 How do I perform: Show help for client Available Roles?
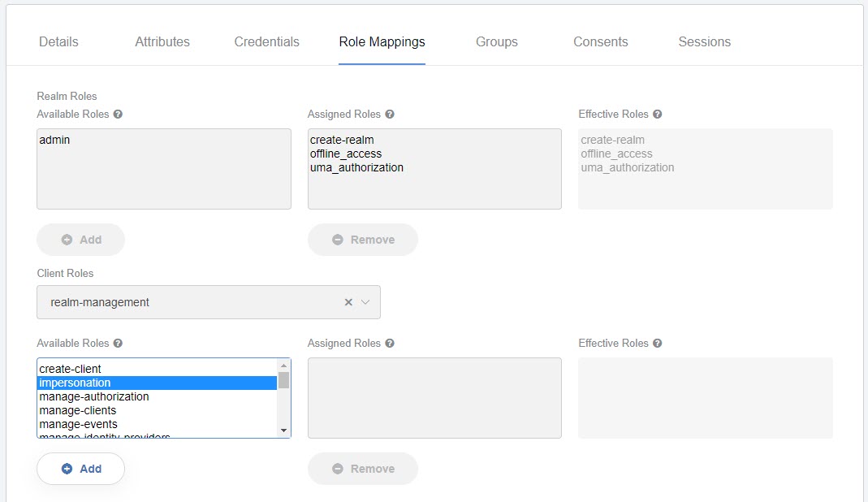118,343
